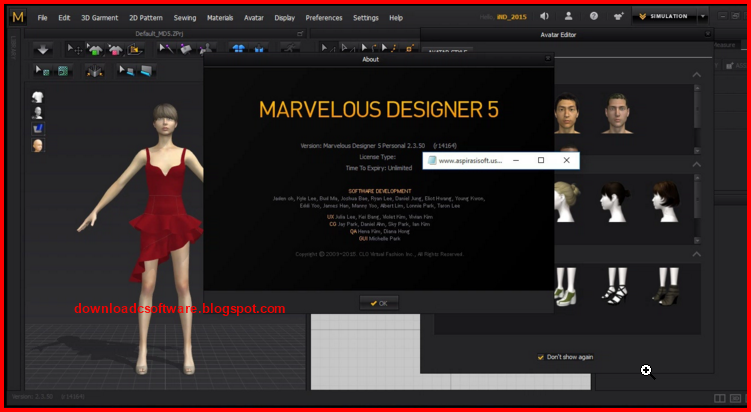Collapse the hair styles section chevron
Image resolution: width=751 pixels, height=412 pixels.
coord(696,164)
